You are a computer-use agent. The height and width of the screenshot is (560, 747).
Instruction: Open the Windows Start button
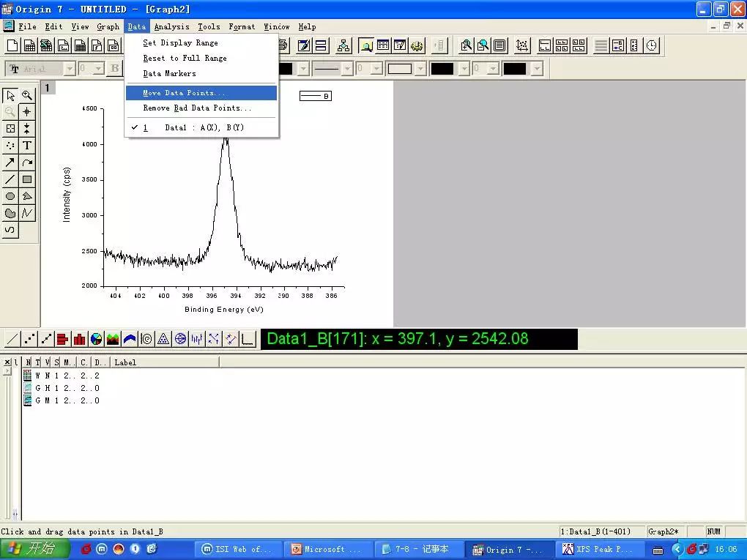click(x=35, y=549)
